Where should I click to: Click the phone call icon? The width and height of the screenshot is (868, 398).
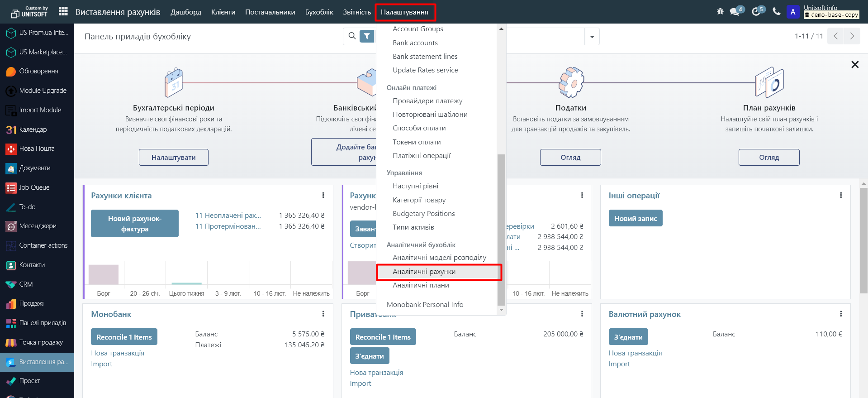(x=777, y=12)
